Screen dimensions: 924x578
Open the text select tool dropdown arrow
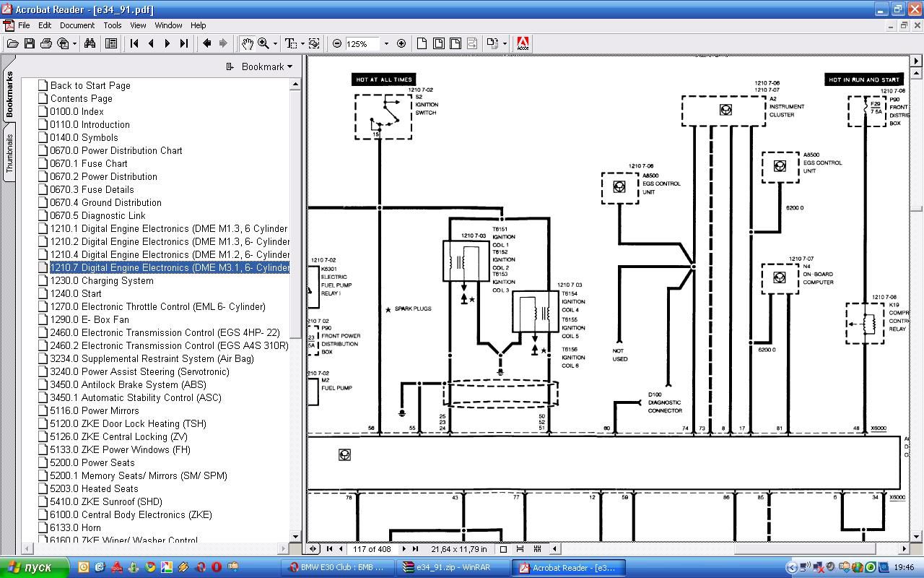302,43
